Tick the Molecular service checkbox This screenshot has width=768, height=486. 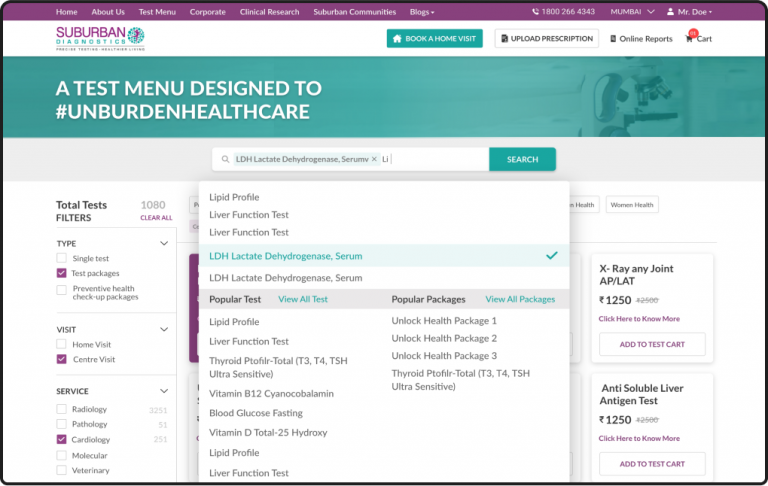click(61, 455)
